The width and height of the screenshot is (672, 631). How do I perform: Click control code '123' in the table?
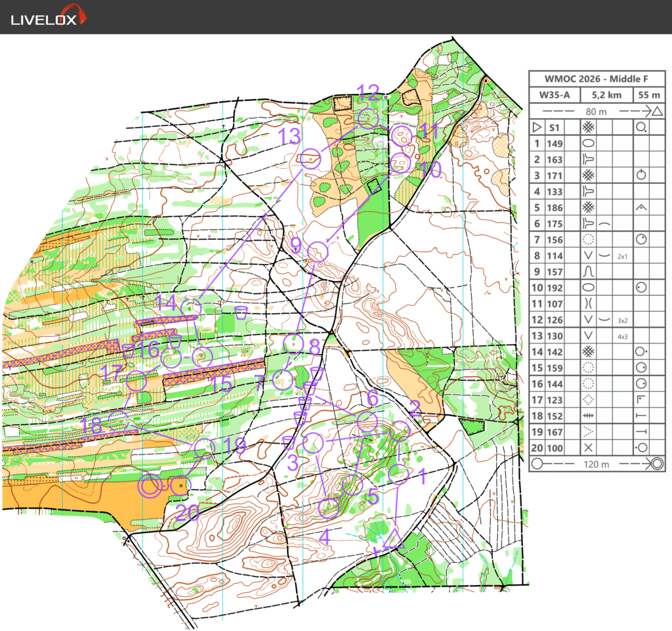coord(555,400)
